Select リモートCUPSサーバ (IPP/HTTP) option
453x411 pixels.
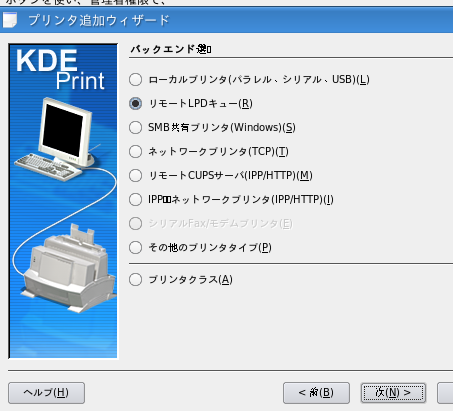click(135, 176)
